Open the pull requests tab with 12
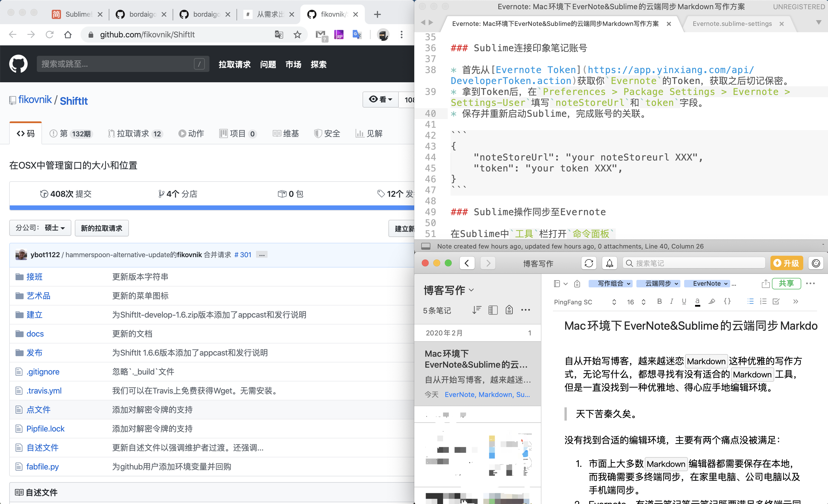Viewport: 828px width, 504px height. click(x=135, y=134)
